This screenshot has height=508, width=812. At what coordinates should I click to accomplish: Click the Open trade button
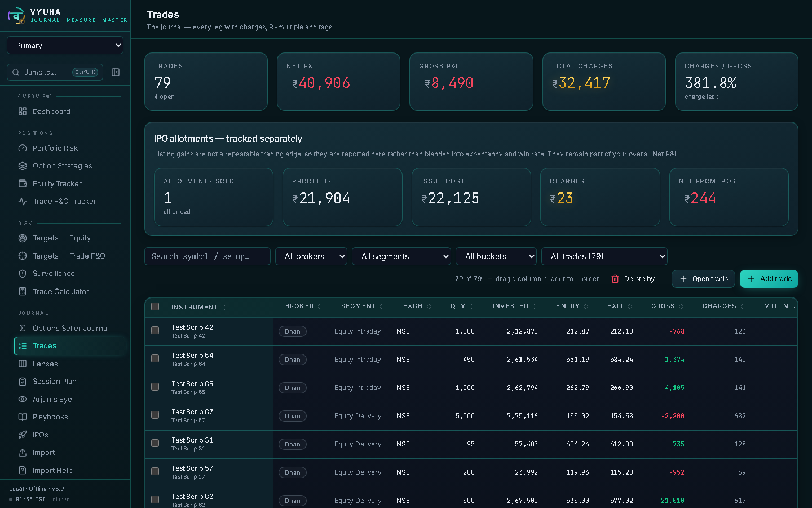tap(703, 279)
